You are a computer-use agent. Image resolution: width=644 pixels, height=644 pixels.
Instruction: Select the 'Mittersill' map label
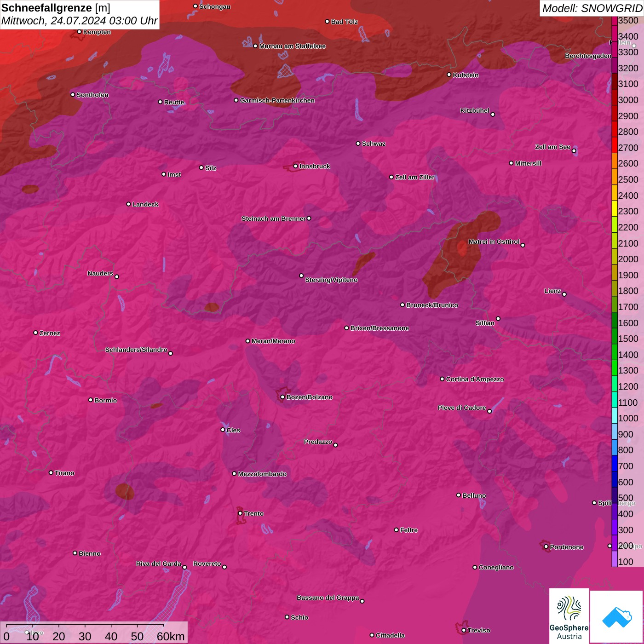[529, 163]
